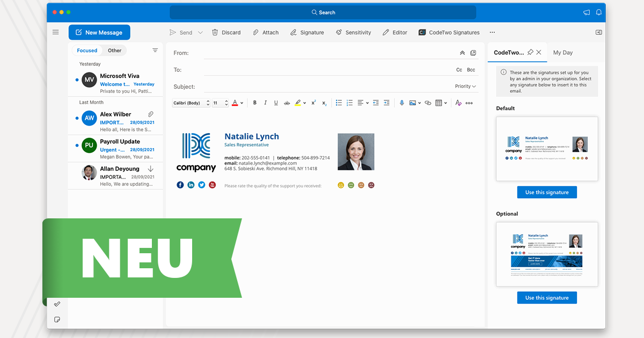Insert a bulleted list
644x338 pixels.
point(339,103)
